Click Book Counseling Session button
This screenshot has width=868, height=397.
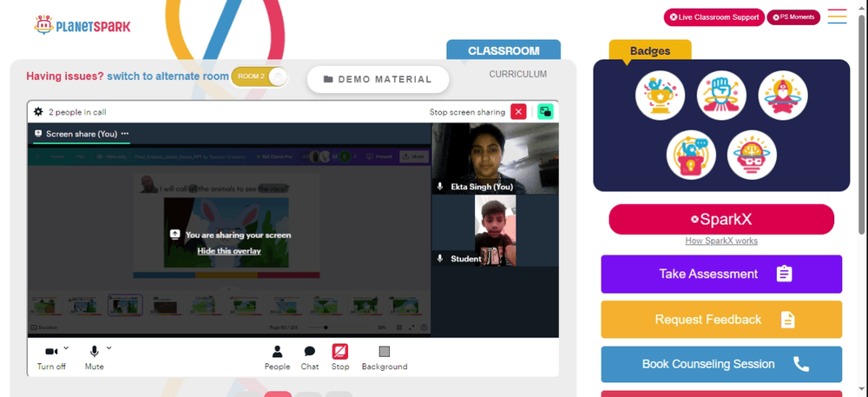pos(721,364)
